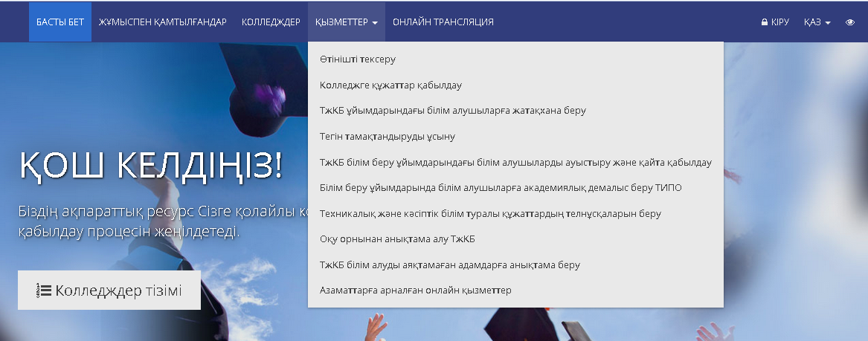This screenshot has height=341, width=868.
Task: Click the eye accessibility icon in navbar
Action: (x=850, y=22)
